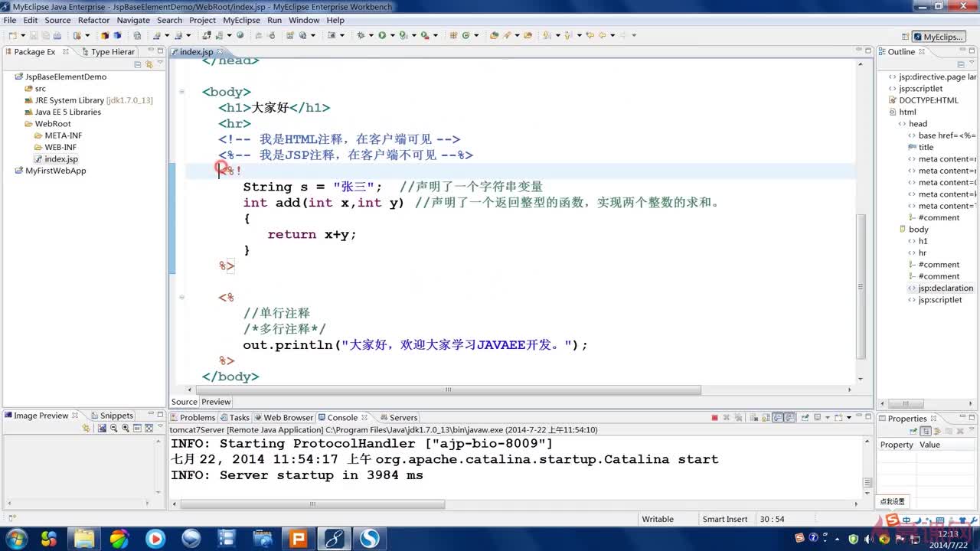The height and width of the screenshot is (551, 980).
Task: Click the red Terminate icon in Console
Action: click(714, 418)
